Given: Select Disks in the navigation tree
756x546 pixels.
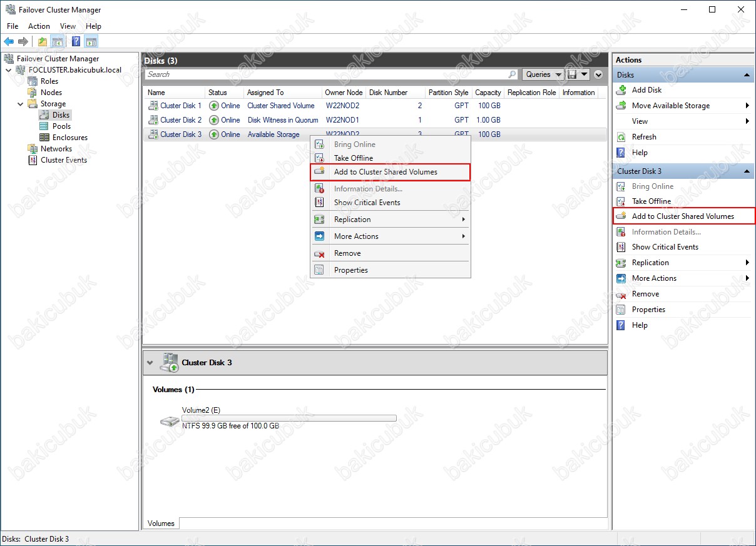Looking at the screenshot, I should [x=61, y=115].
